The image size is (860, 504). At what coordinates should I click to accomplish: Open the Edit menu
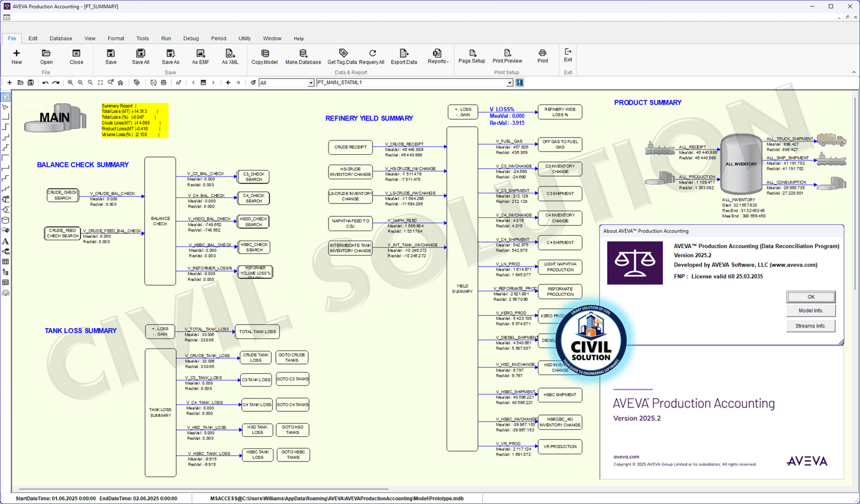[33, 38]
